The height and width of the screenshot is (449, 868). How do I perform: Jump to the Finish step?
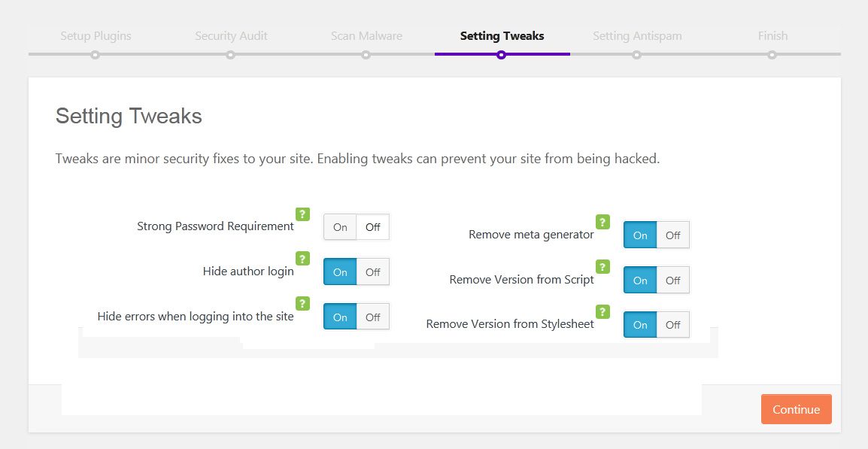pyautogui.click(x=772, y=36)
